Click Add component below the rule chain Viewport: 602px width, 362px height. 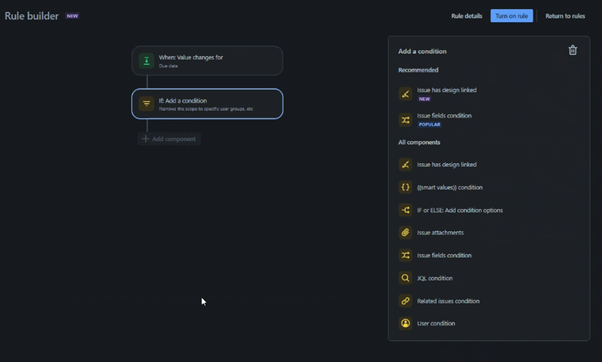click(169, 139)
